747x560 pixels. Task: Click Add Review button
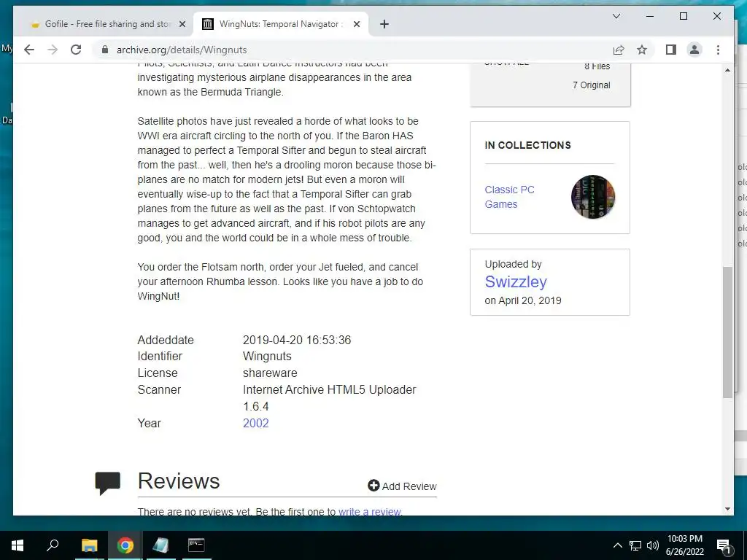pyautogui.click(x=402, y=486)
